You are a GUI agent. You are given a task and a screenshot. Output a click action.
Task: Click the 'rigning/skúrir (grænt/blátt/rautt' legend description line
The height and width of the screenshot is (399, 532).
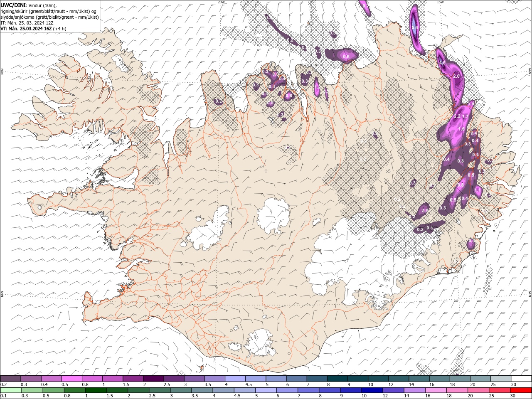tap(49, 11)
